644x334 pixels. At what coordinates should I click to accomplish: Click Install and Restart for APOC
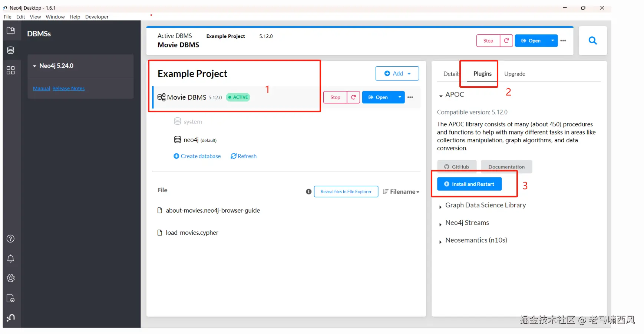pyautogui.click(x=469, y=184)
